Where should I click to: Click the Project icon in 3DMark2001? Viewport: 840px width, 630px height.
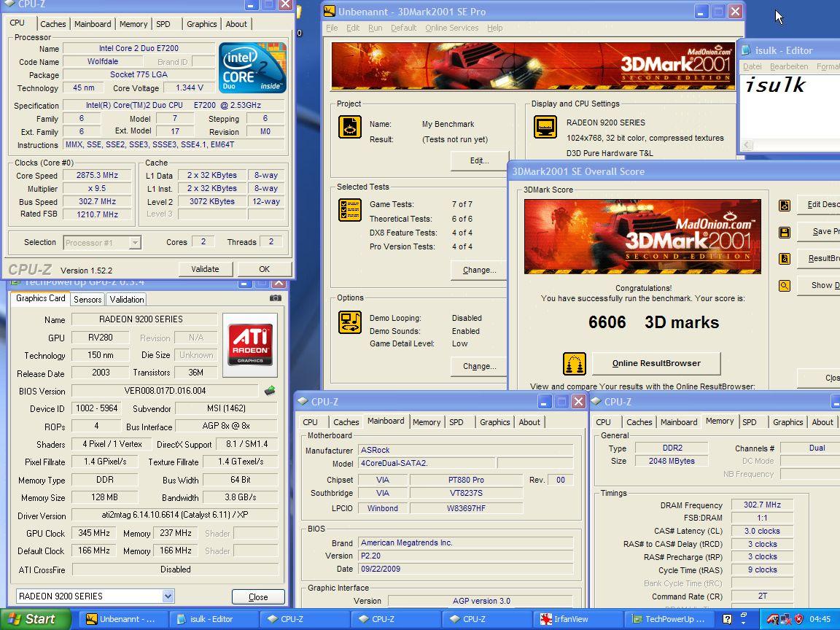(350, 128)
